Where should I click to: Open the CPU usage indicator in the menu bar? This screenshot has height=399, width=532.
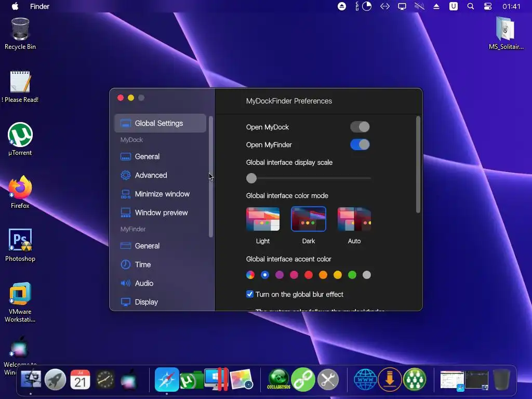[364, 6]
